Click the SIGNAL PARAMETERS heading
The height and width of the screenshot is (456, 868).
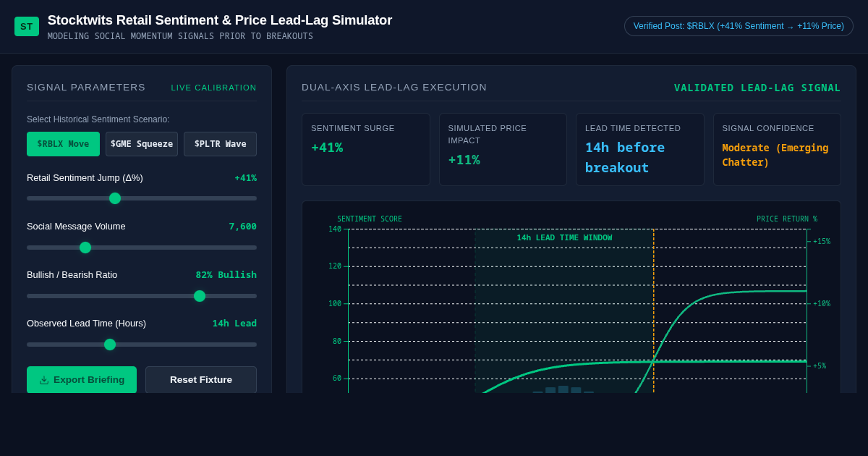tap(86, 88)
